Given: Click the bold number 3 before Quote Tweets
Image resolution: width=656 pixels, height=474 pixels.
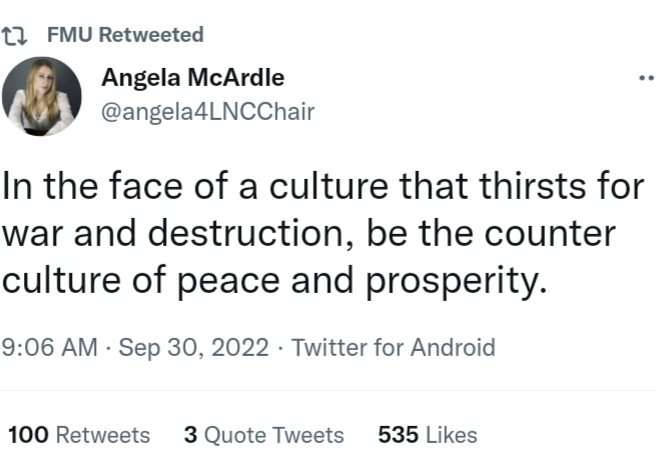Looking at the screenshot, I should 191,435.
